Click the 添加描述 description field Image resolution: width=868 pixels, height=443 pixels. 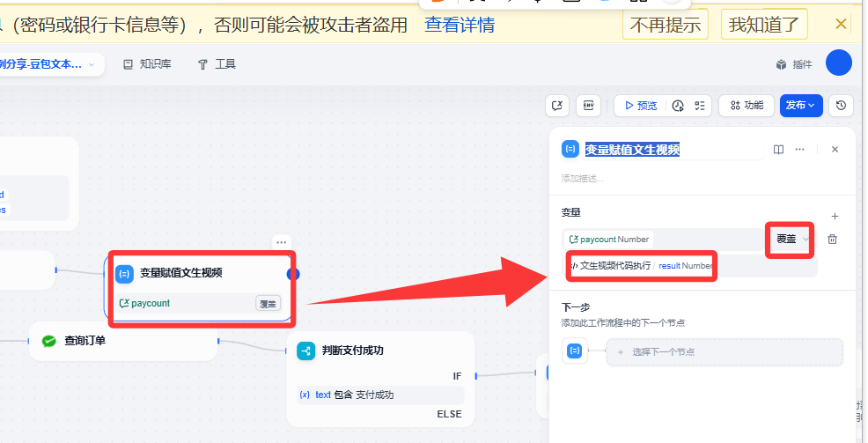click(x=583, y=178)
